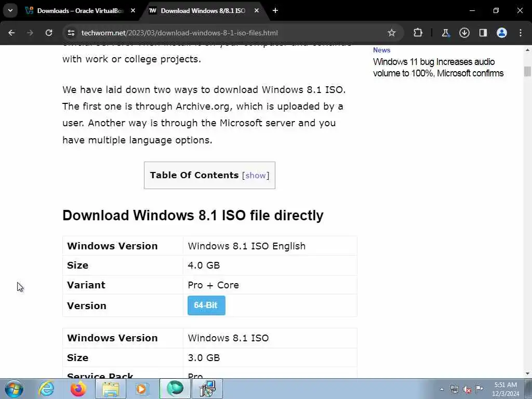This screenshot has width=532, height=399.
Task: Click the page vertical scrollbar thumb
Action: pos(528,72)
